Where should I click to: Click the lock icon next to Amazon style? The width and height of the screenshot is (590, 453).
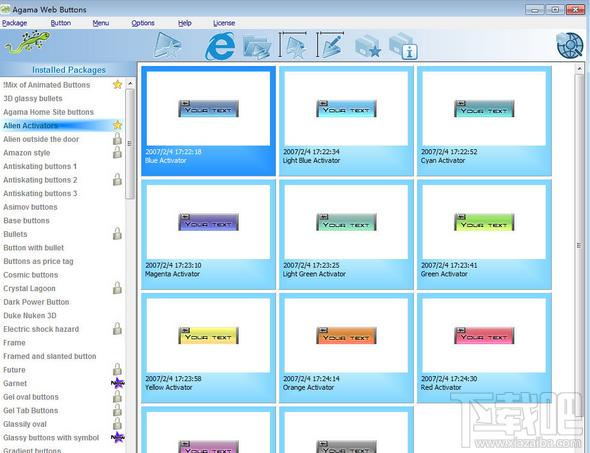click(x=117, y=152)
